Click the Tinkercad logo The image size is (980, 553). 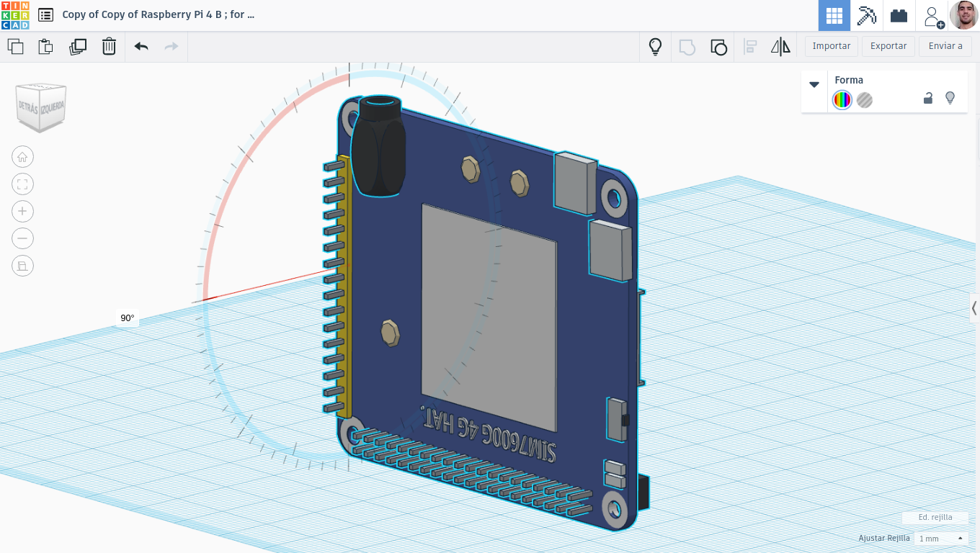pos(15,15)
